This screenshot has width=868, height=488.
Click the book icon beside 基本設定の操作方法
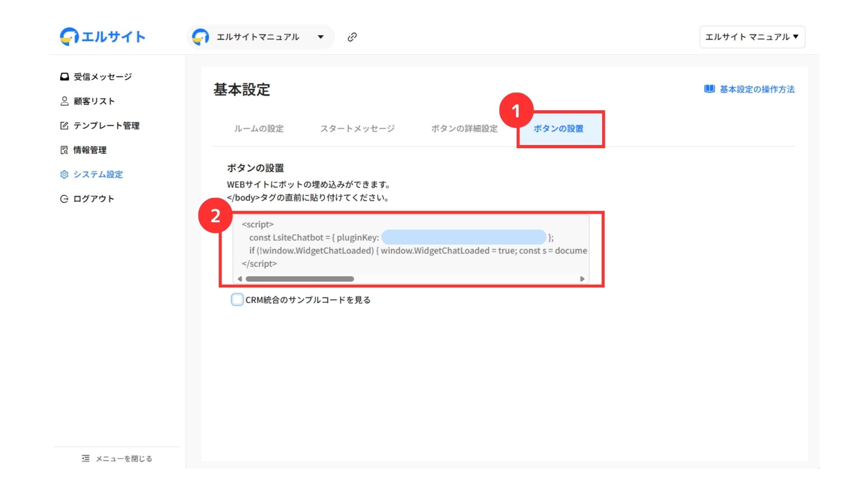coord(709,89)
